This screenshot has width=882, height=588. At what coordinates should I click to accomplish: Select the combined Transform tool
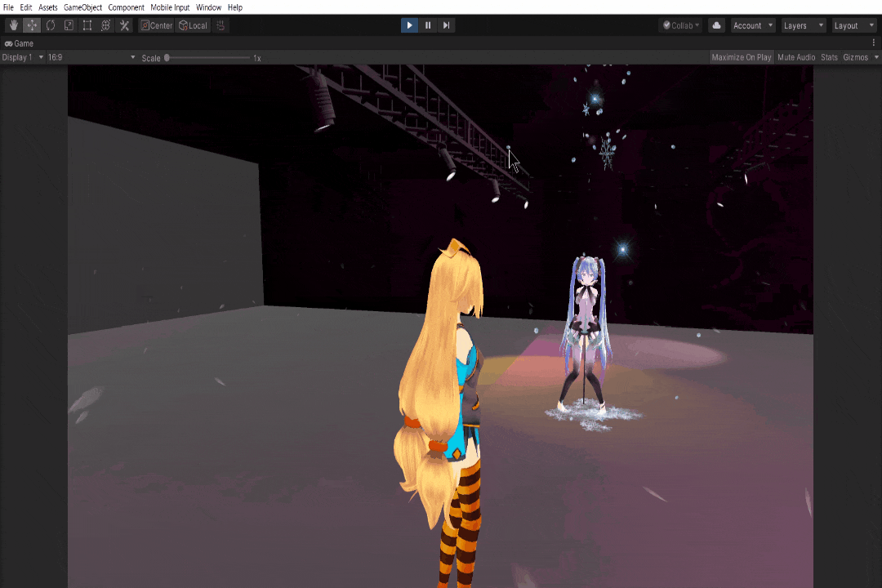tap(105, 25)
